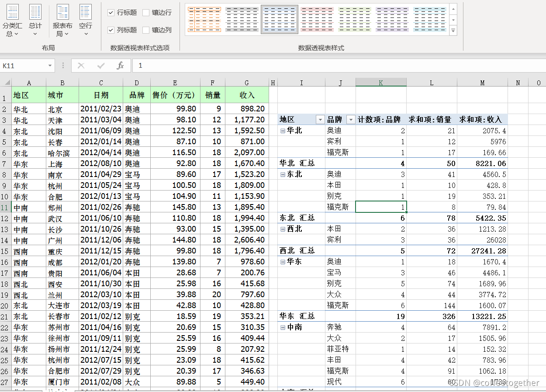Collapse the 华北 group in pivot table
This screenshot has width=546, height=392.
coord(283,131)
